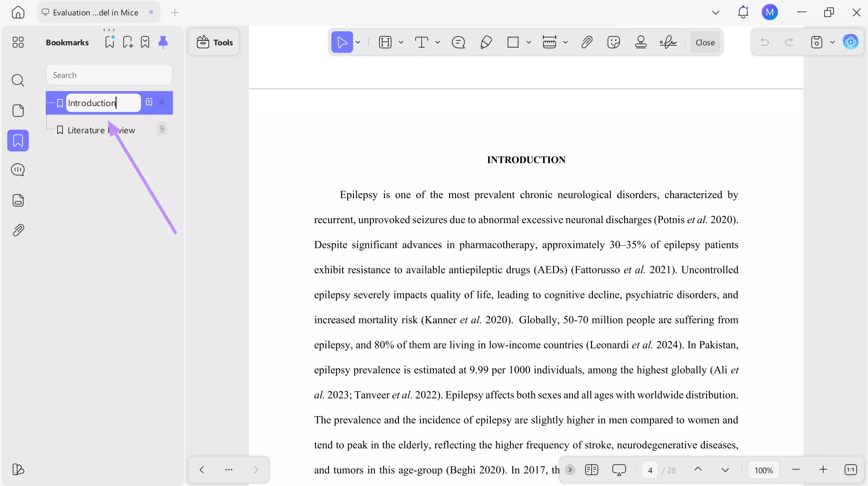Screen dimensions: 868x486
Task: Switch to the Evaluation ...del in Mice tab
Action: click(98, 12)
